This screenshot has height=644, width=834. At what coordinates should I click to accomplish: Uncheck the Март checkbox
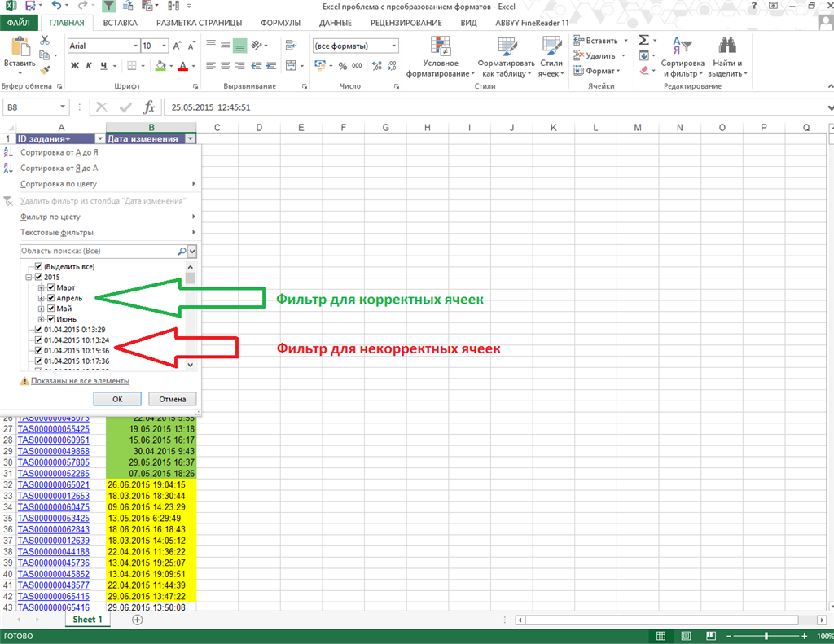pyautogui.click(x=51, y=287)
